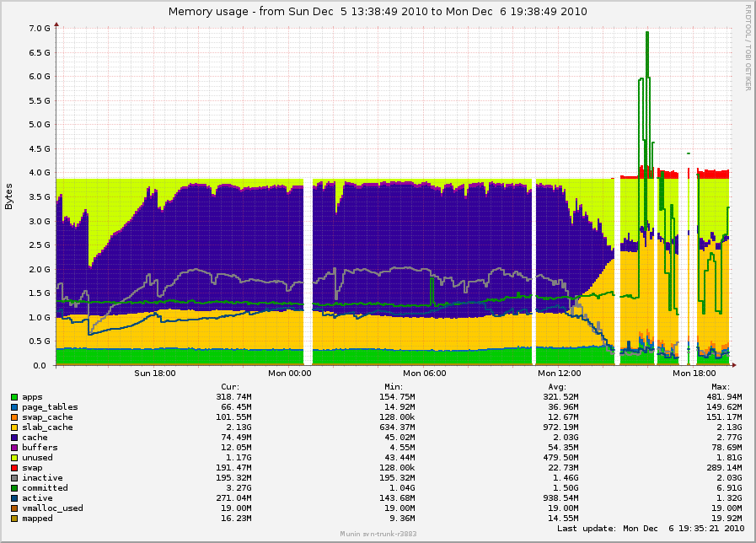Click the Mon 12:00 time axis label

pos(559,373)
